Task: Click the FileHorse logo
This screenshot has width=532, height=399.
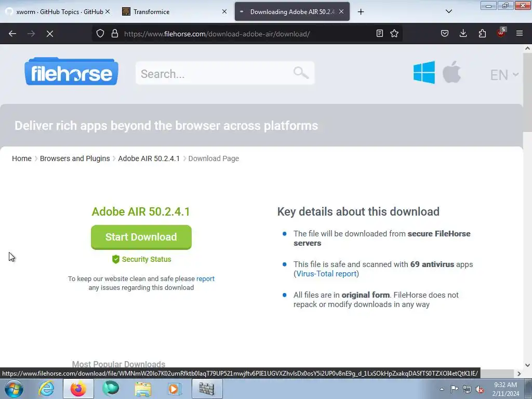Action: point(71,72)
